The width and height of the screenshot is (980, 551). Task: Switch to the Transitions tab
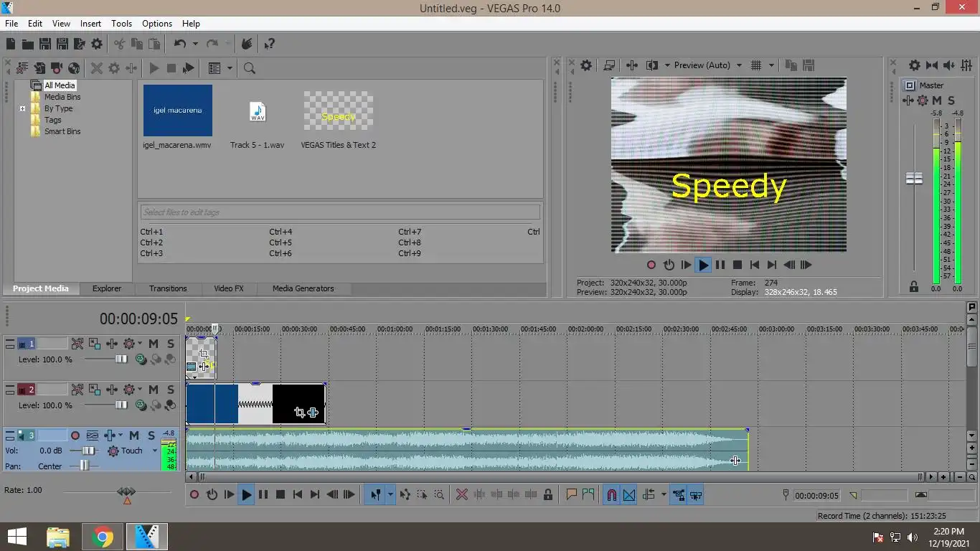click(x=168, y=288)
